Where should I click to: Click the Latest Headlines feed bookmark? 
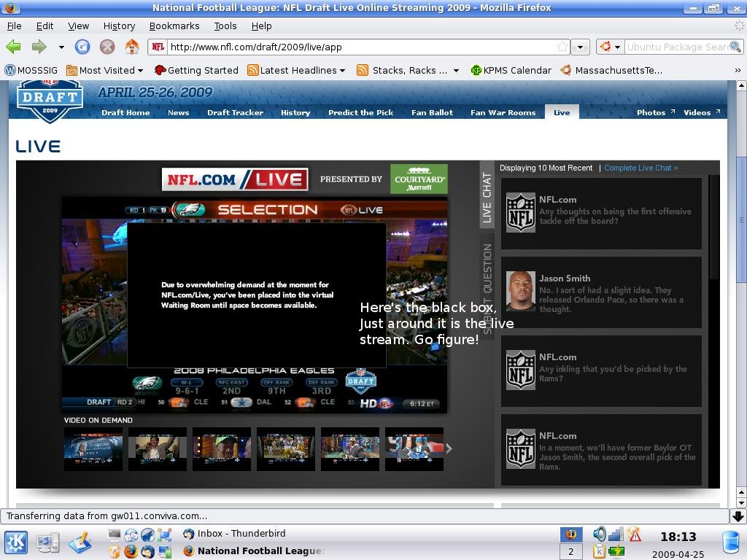coord(296,71)
